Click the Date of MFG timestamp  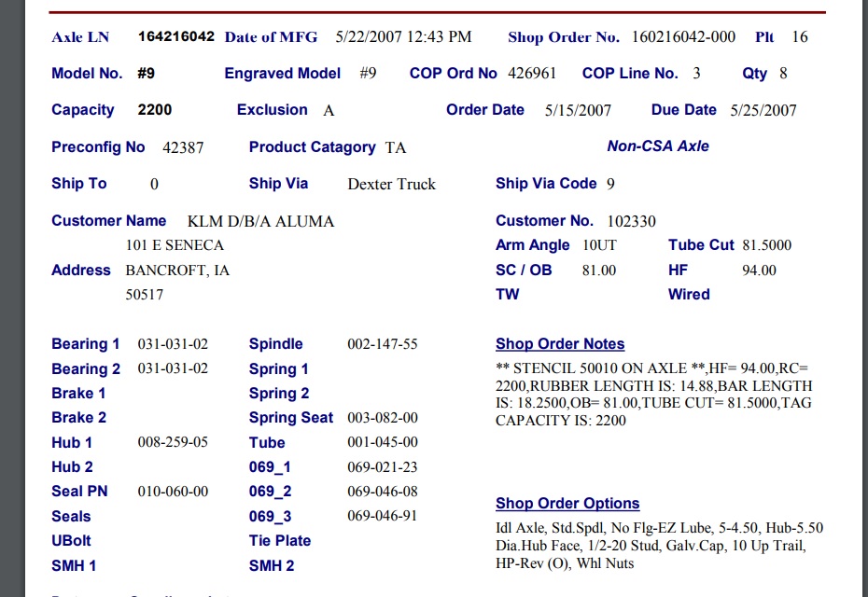point(403,37)
